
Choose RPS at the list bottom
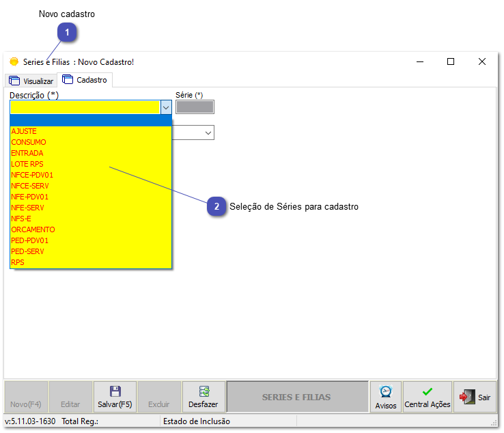pyautogui.click(x=91, y=262)
